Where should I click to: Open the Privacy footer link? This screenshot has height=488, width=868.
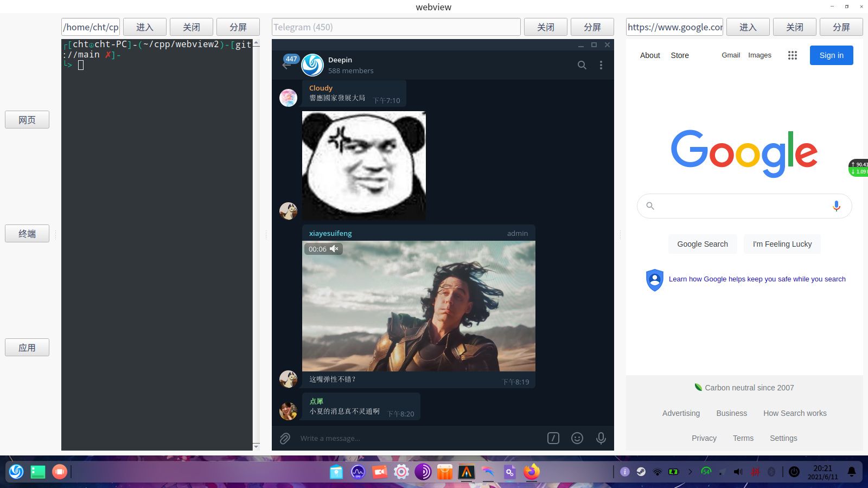tap(704, 438)
